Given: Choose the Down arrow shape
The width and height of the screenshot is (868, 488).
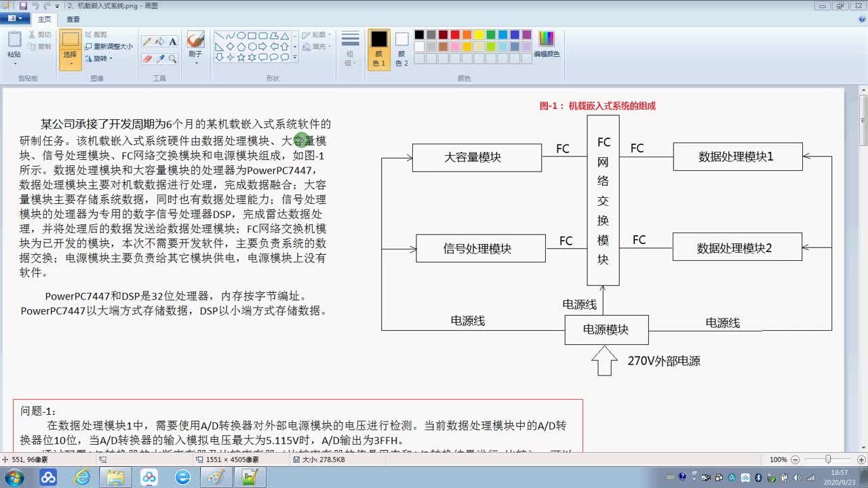Looking at the screenshot, I should (x=219, y=58).
